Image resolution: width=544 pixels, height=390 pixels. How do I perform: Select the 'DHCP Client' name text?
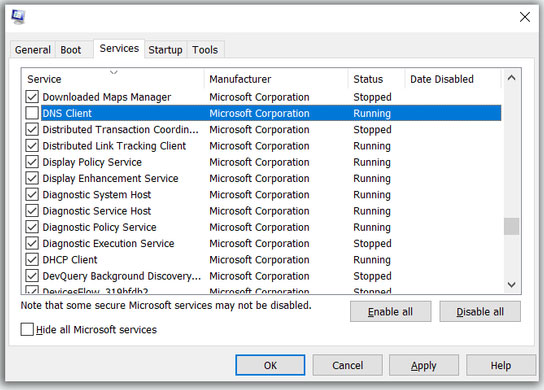tap(70, 260)
